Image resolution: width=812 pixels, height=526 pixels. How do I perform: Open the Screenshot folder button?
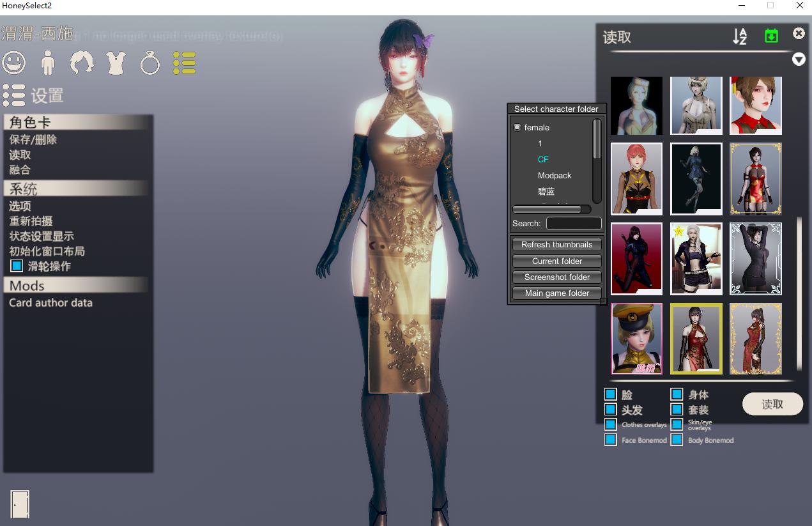(556, 277)
